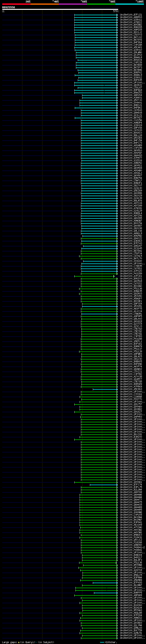Click the green alignment bar for UniRef100_A7PJK1
The height and width of the screenshot is (644, 146).
[x=94, y=276]
